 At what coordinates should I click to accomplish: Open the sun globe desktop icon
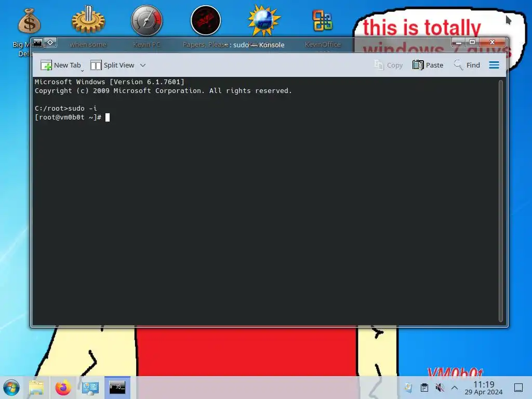[264, 20]
